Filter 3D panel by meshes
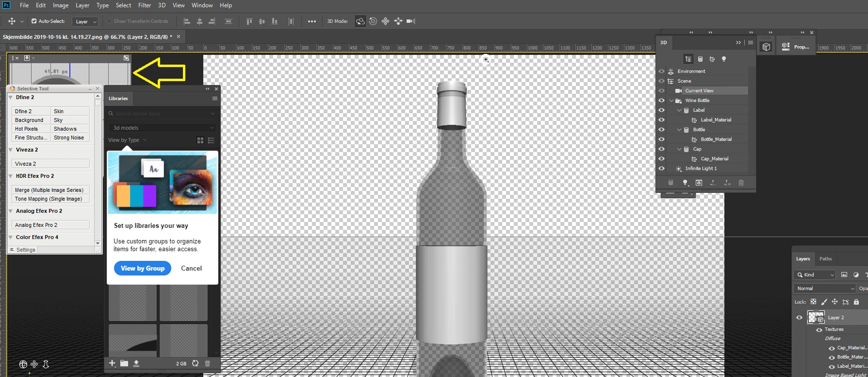This screenshot has width=868, height=377. [700, 59]
